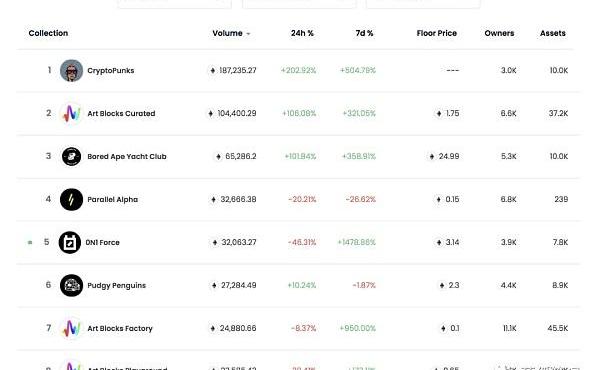Sort by the 24h % column header

(x=302, y=33)
